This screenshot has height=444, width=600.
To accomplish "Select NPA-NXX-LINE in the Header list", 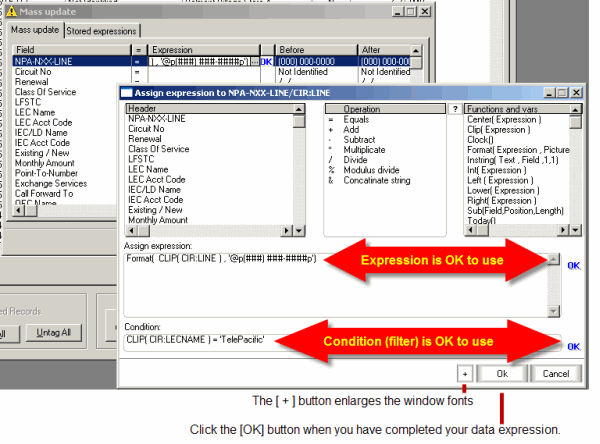I will tap(157, 119).
